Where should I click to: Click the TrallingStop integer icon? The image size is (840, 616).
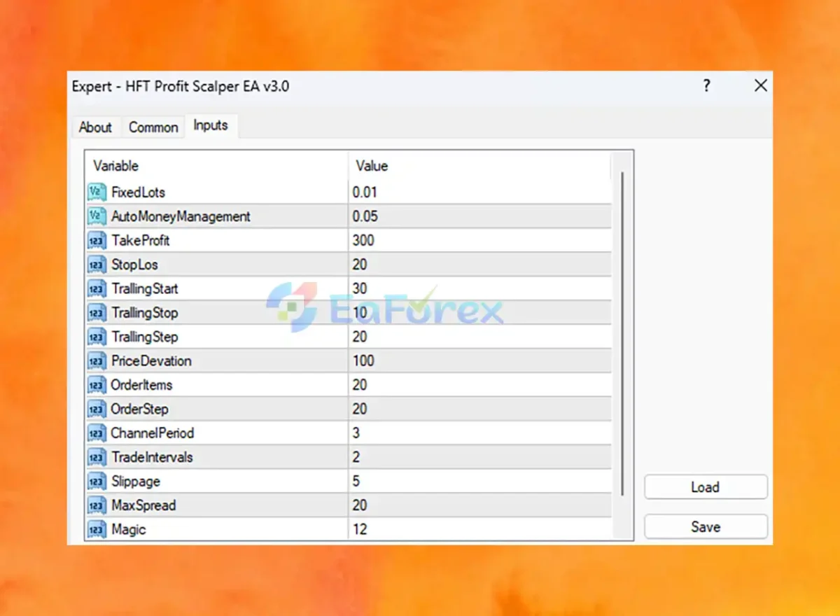click(97, 312)
